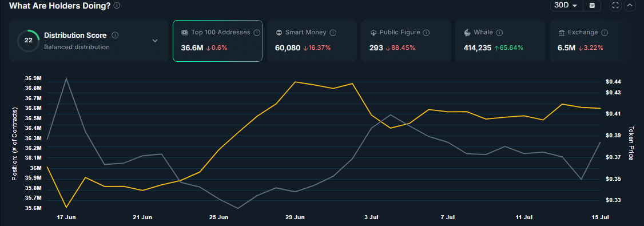
Task: Click the 414,235 Whale value
Action: (477, 47)
